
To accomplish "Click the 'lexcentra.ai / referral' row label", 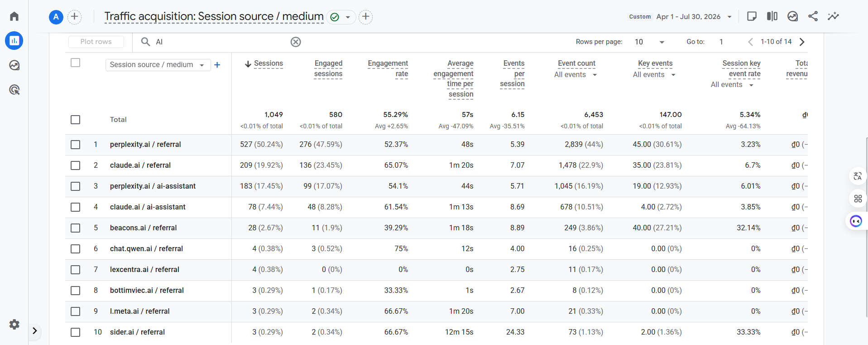I will coord(144,270).
